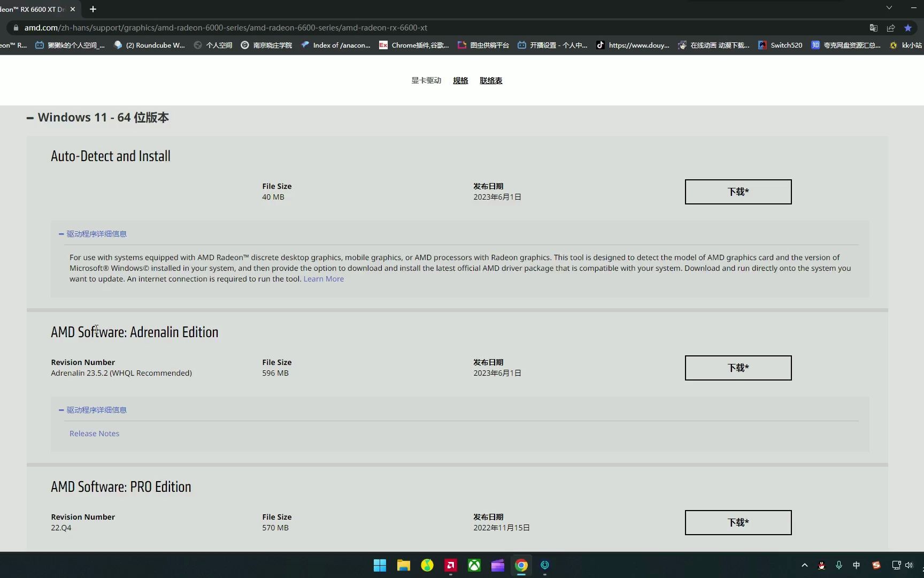
Task: Launch the Xbox app in taskbar
Action: click(474, 565)
